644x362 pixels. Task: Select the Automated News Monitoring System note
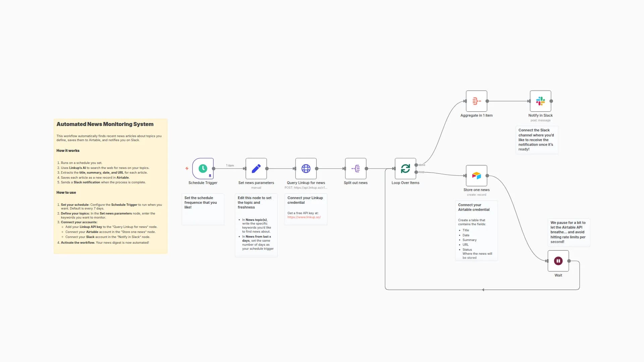pos(110,185)
